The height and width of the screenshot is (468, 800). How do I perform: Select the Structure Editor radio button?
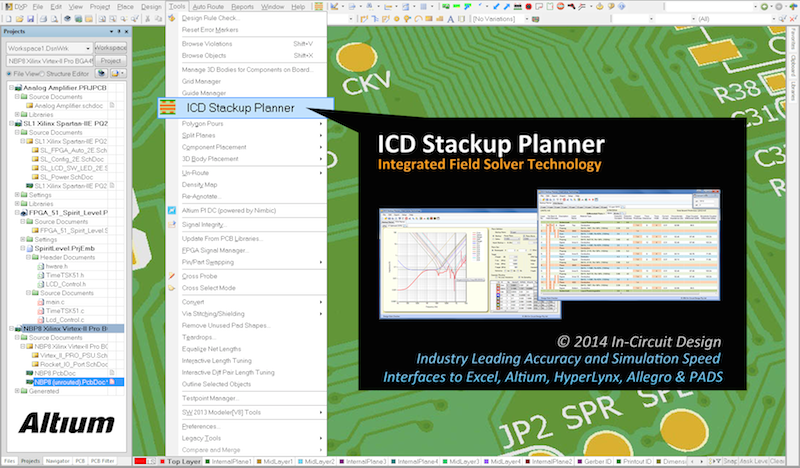(42, 74)
